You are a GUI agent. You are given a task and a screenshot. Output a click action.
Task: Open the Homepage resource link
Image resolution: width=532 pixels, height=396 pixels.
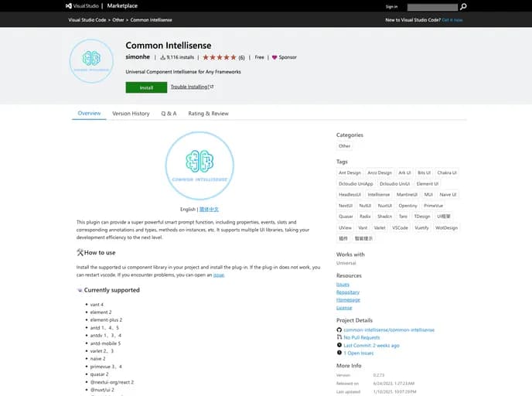click(x=348, y=300)
